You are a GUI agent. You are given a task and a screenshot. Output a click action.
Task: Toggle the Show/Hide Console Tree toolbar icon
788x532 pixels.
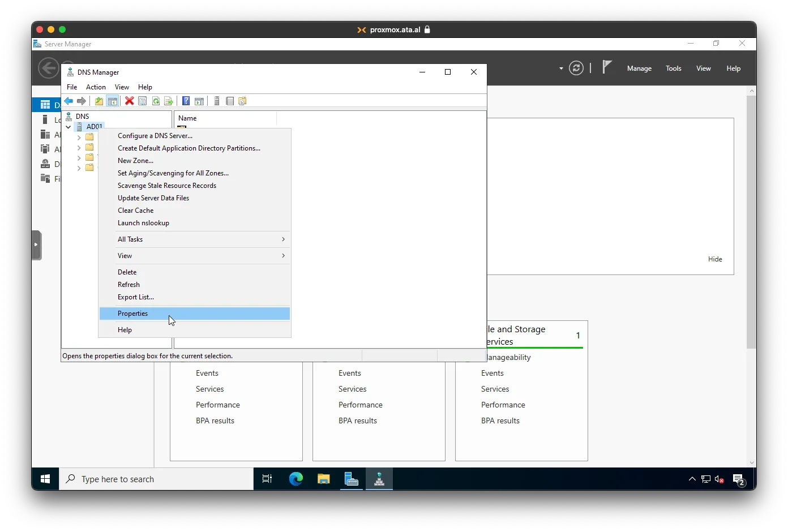[113, 101]
